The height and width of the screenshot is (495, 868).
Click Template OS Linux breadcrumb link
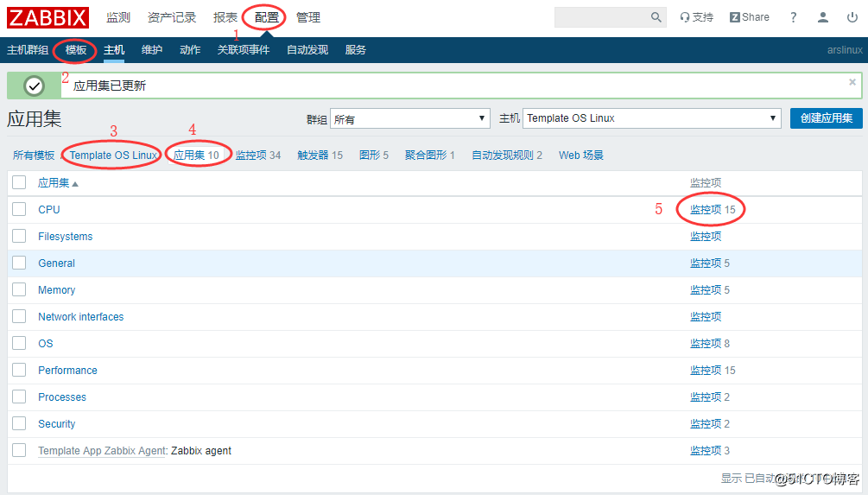113,155
